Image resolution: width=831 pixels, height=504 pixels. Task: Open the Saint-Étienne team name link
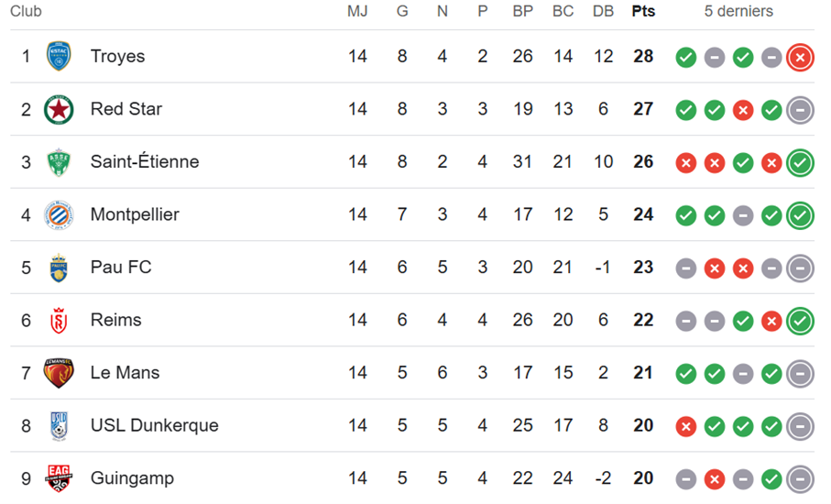pos(144,162)
